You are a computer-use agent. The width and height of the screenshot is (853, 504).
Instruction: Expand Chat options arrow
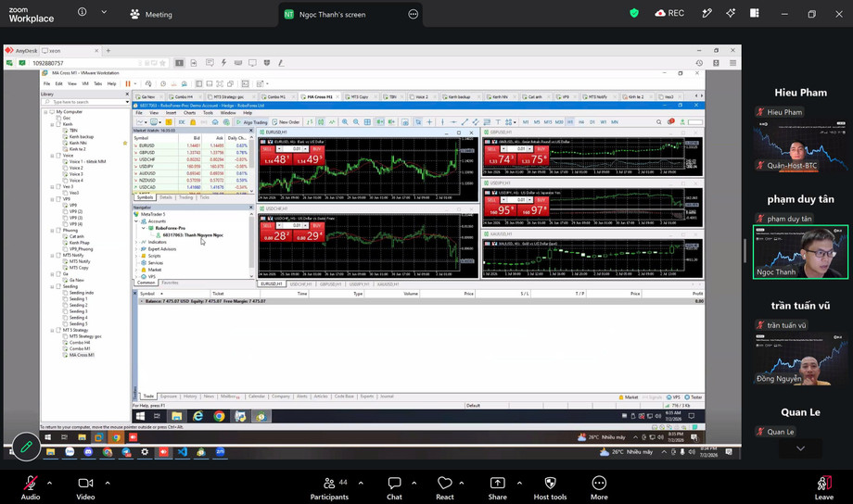[414, 483]
